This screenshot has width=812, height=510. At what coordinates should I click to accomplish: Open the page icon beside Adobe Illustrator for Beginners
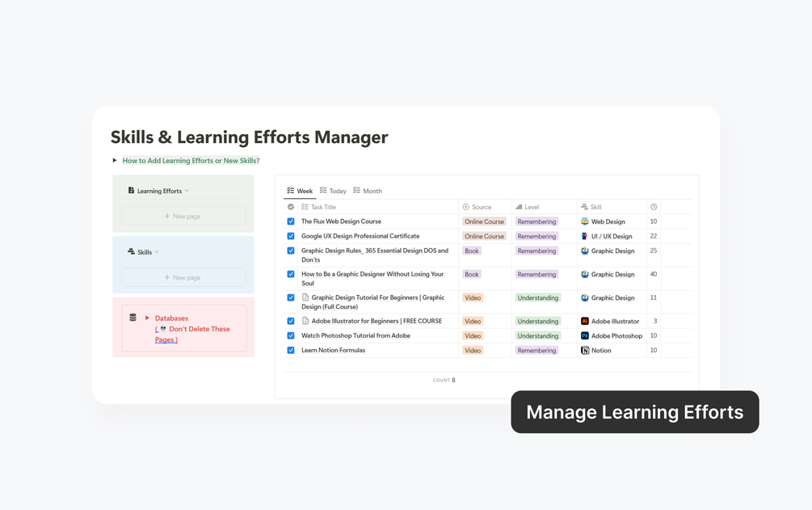click(305, 321)
